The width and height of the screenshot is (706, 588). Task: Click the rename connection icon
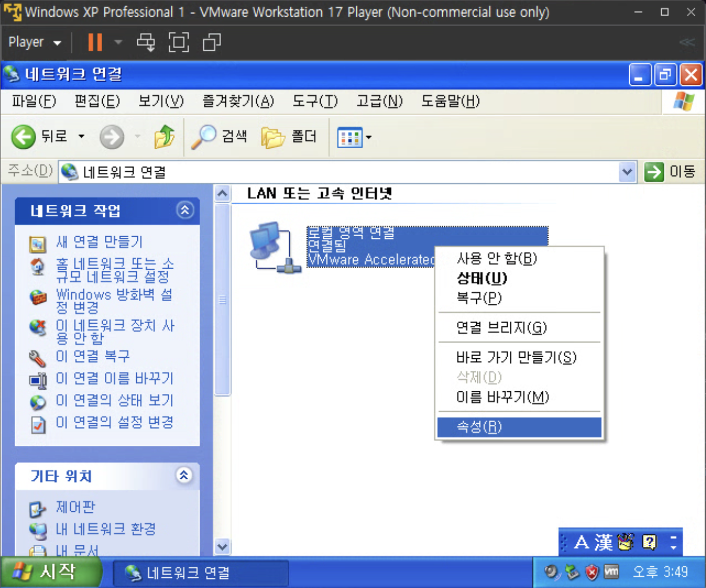coord(37,380)
